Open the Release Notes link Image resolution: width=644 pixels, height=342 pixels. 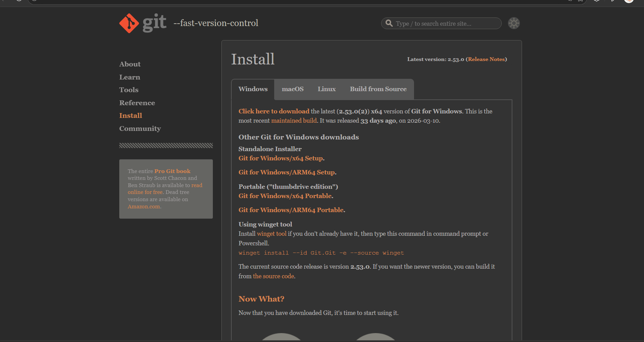pyautogui.click(x=486, y=59)
